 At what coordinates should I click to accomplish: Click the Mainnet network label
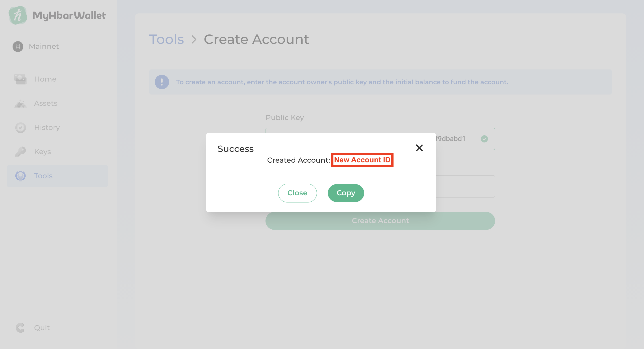click(44, 46)
